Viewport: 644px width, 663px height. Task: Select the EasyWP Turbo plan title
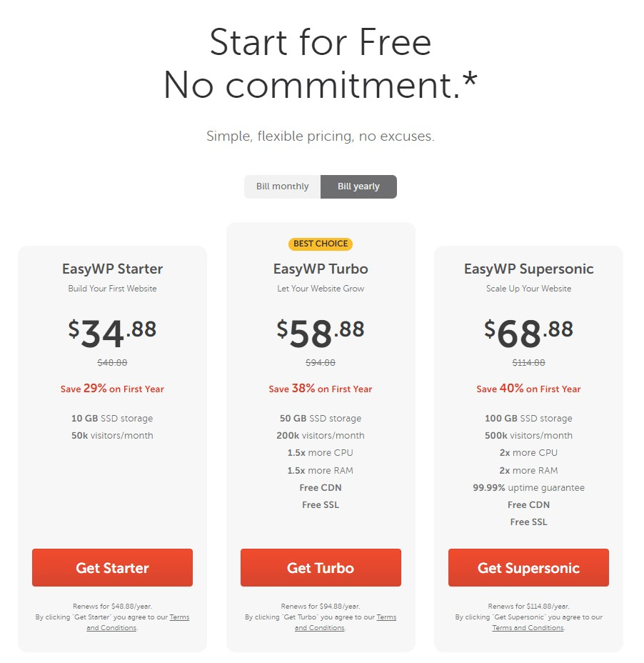click(321, 269)
